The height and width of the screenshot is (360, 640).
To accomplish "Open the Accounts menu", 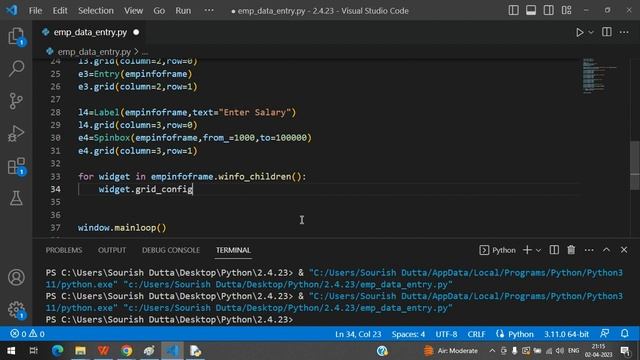I will click(x=16, y=278).
